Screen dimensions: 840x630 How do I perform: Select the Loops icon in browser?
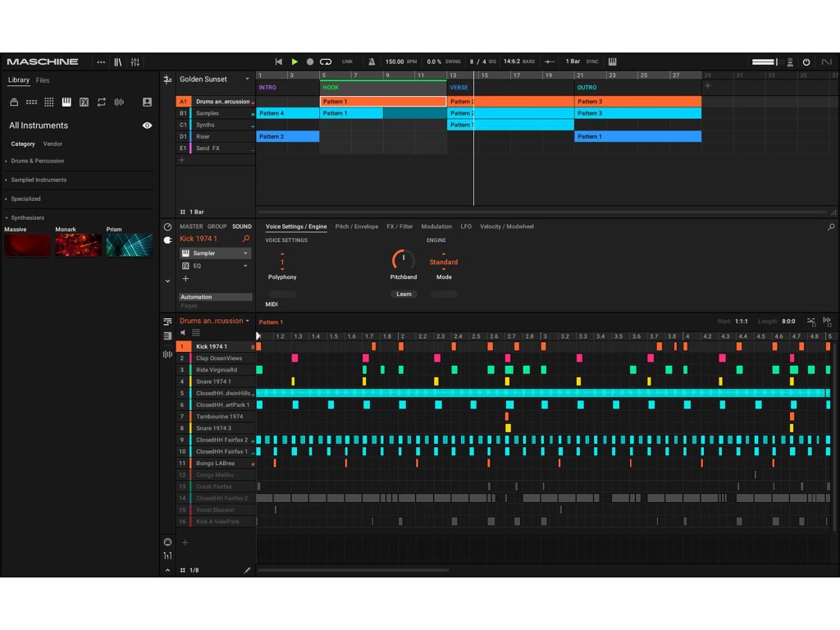tap(101, 102)
